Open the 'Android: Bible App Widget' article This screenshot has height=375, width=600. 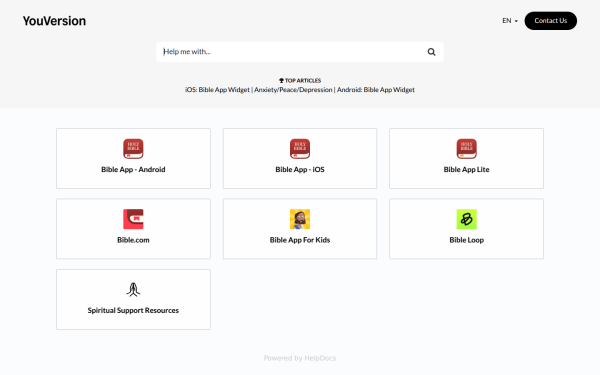[x=375, y=90]
